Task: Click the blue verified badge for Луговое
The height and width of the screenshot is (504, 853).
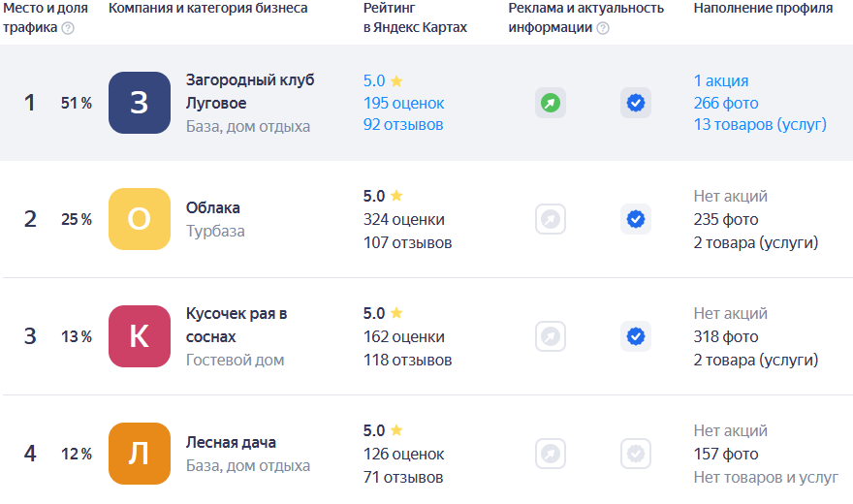Action: pos(636,103)
